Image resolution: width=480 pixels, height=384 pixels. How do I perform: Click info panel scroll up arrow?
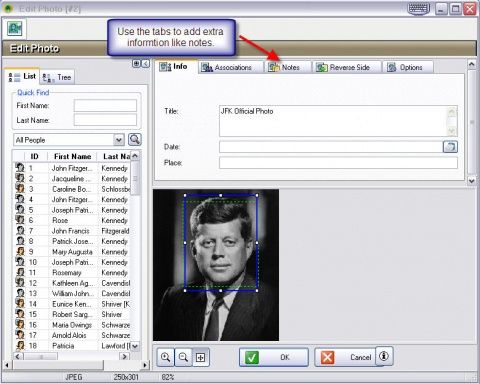(x=471, y=64)
